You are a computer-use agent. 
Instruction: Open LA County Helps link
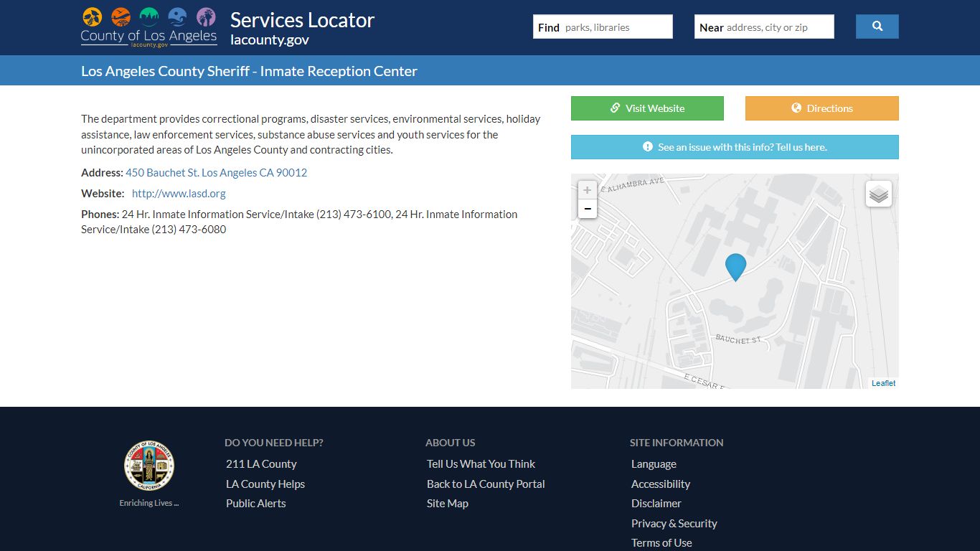point(265,484)
